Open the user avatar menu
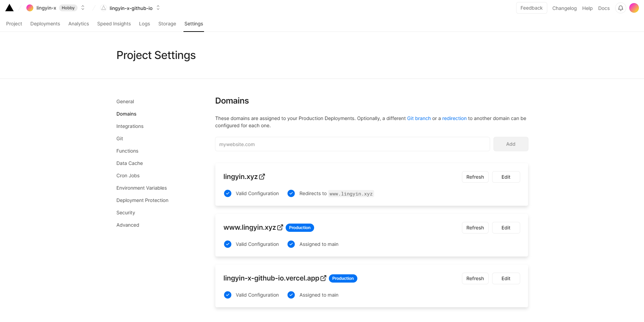The image size is (644, 322). tap(634, 8)
